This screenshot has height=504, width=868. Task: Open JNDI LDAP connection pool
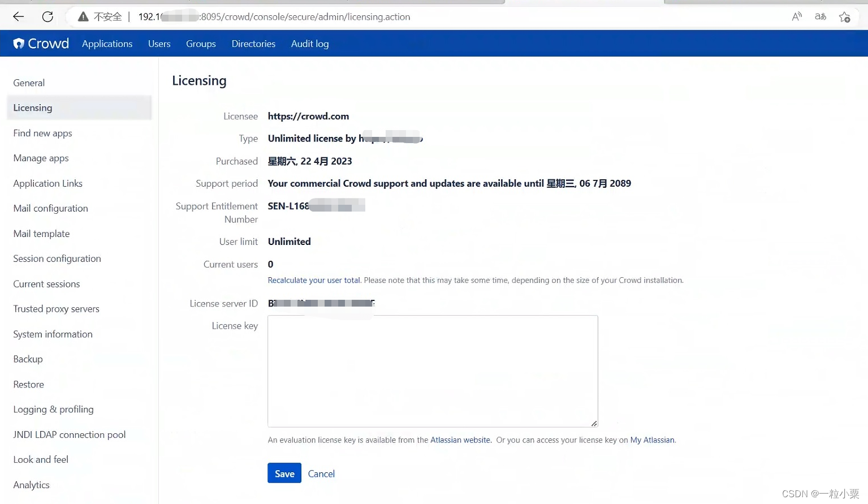click(69, 434)
